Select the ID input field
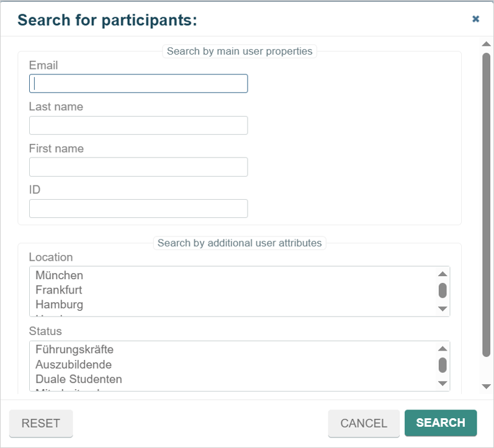Image resolution: width=494 pixels, height=448 pixels. tap(138, 208)
